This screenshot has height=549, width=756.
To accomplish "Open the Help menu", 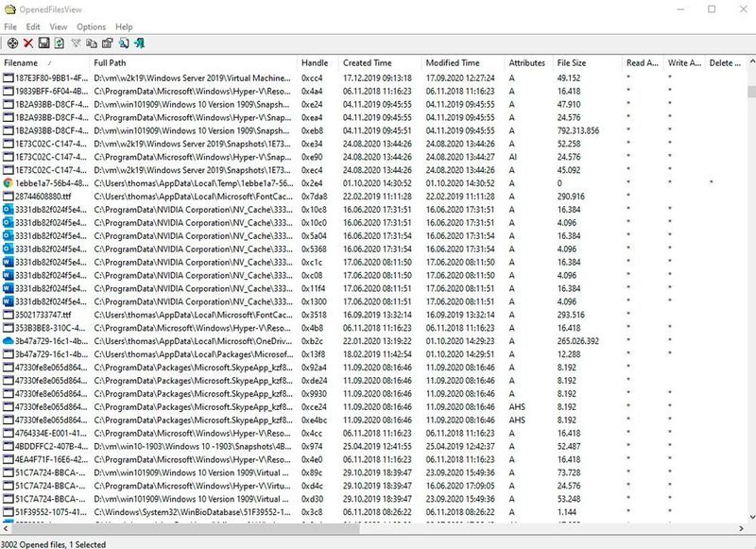I will (x=124, y=27).
